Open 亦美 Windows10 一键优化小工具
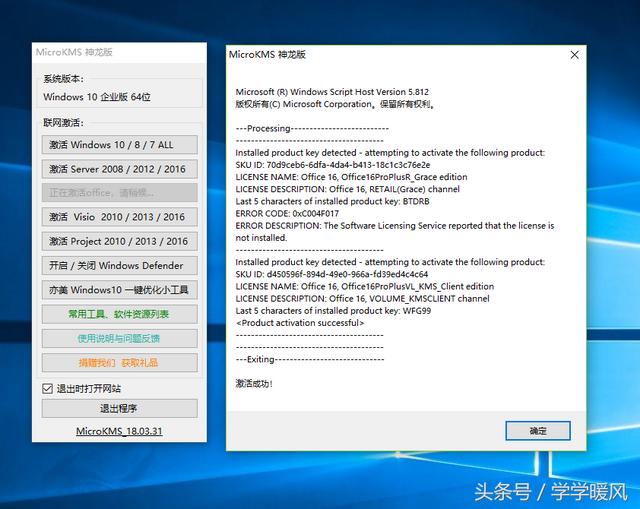640x509 pixels. (x=119, y=290)
